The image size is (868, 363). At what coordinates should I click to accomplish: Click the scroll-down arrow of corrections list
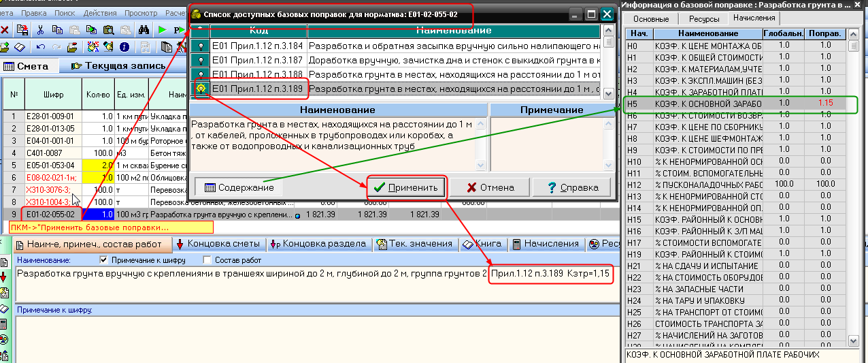pos(607,93)
